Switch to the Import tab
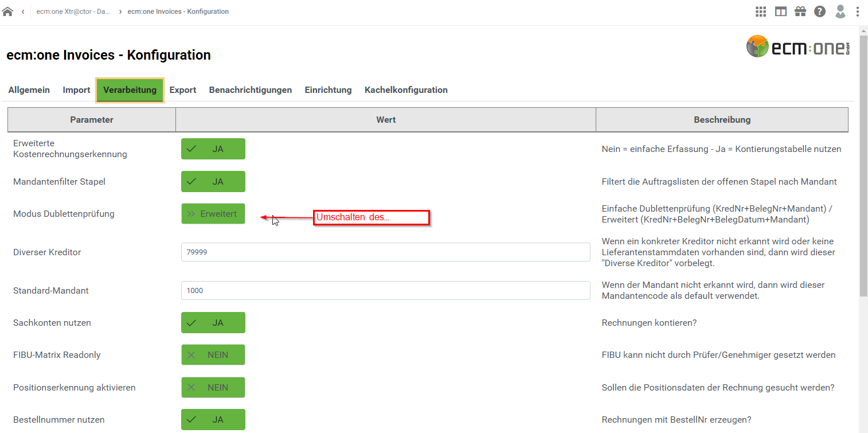Viewport: 868px width, 433px height. click(77, 90)
